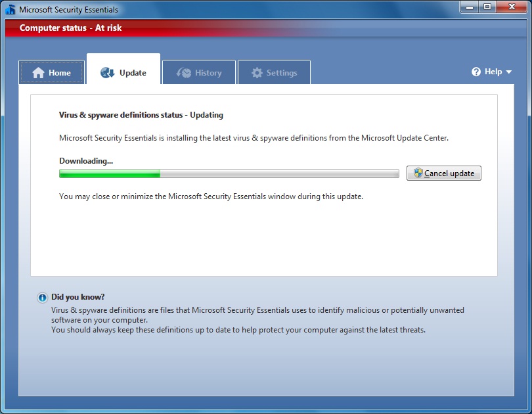This screenshot has width=532, height=414.
Task: Close the Security Essentials window
Action: pyautogui.click(x=512, y=7)
